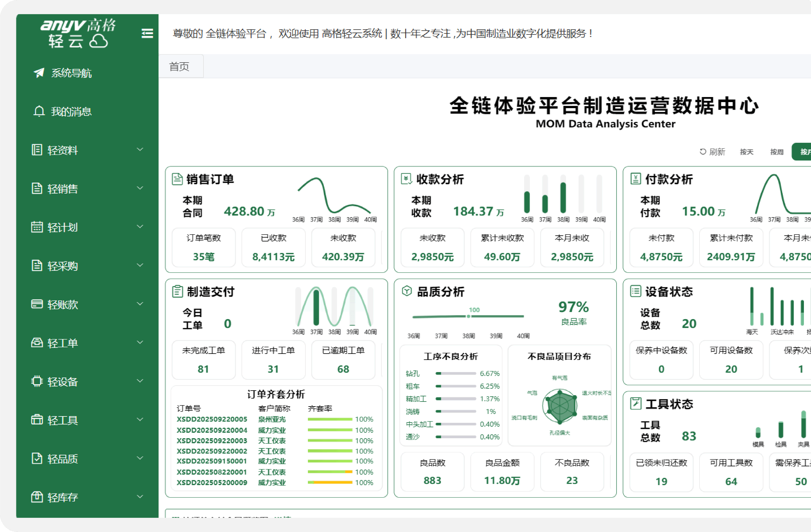The width and height of the screenshot is (811, 532).
Task: Expand the 轻品质 menu chevron
Action: 140,458
